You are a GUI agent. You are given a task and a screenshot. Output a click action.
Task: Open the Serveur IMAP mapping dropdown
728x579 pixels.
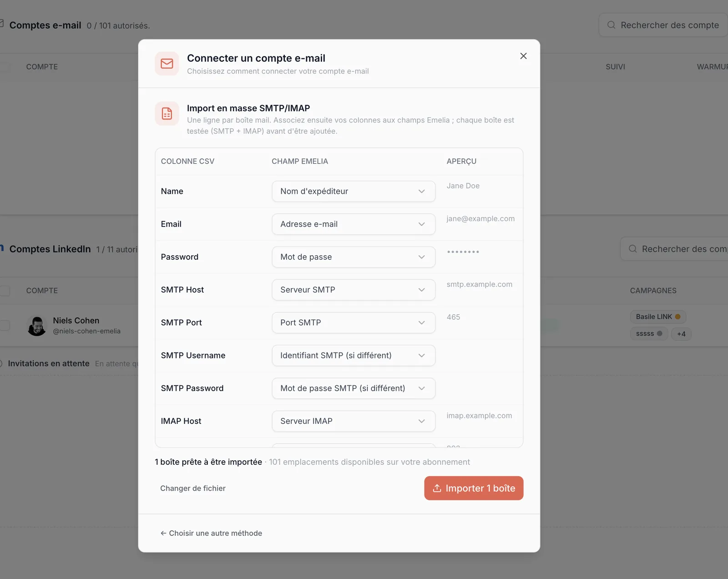354,421
